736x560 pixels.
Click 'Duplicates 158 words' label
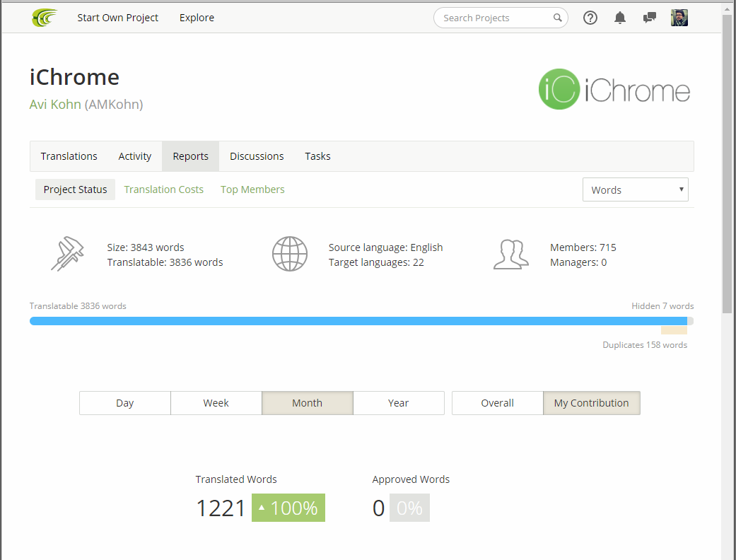pyautogui.click(x=645, y=345)
